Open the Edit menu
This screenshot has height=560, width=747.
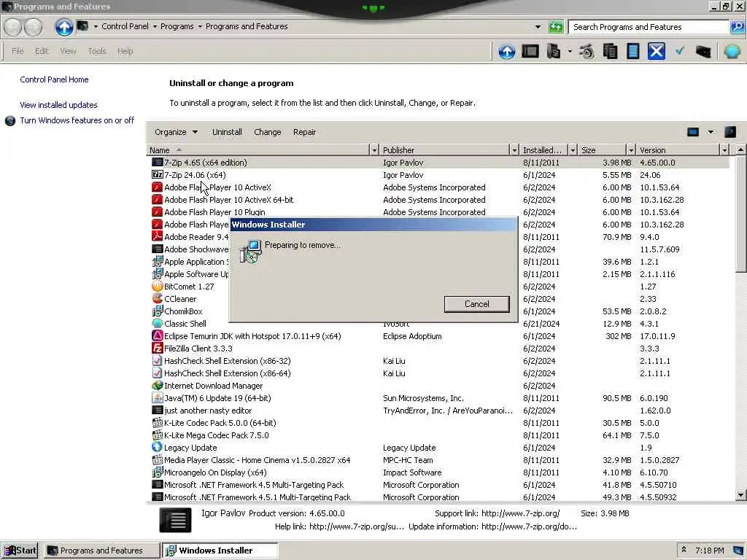tap(42, 51)
